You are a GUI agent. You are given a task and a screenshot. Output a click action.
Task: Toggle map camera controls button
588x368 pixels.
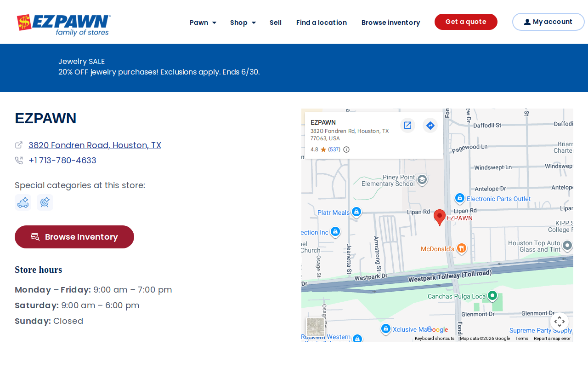(x=559, y=322)
